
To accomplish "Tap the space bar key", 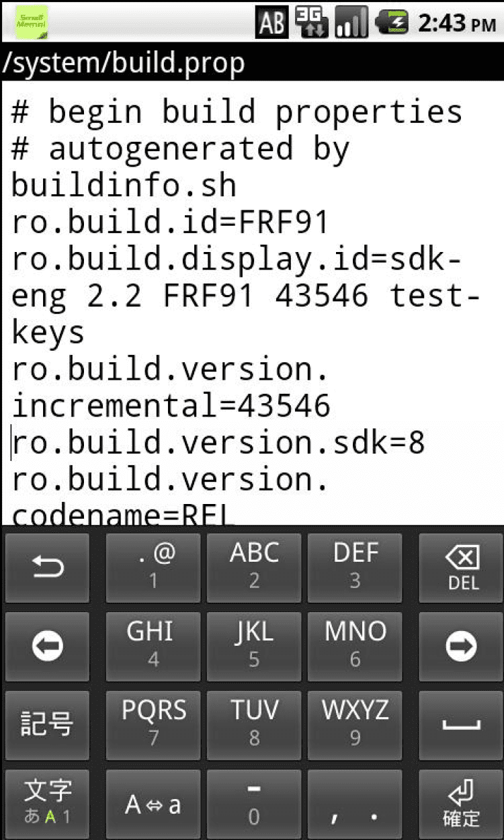I will point(463,725).
